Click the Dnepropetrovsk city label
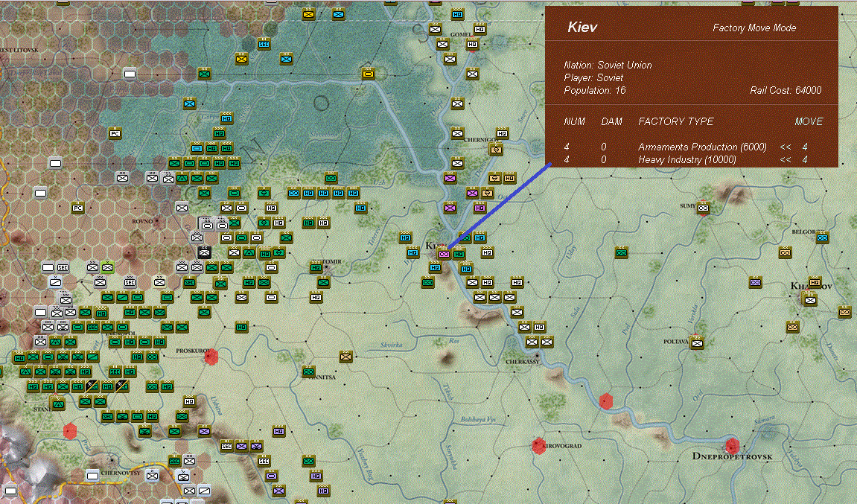This screenshot has height=504, width=857. pyautogui.click(x=733, y=456)
